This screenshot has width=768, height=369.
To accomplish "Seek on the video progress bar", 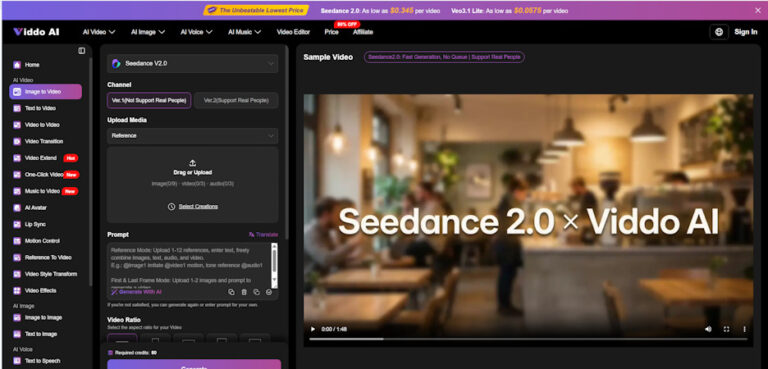I will click(528, 339).
